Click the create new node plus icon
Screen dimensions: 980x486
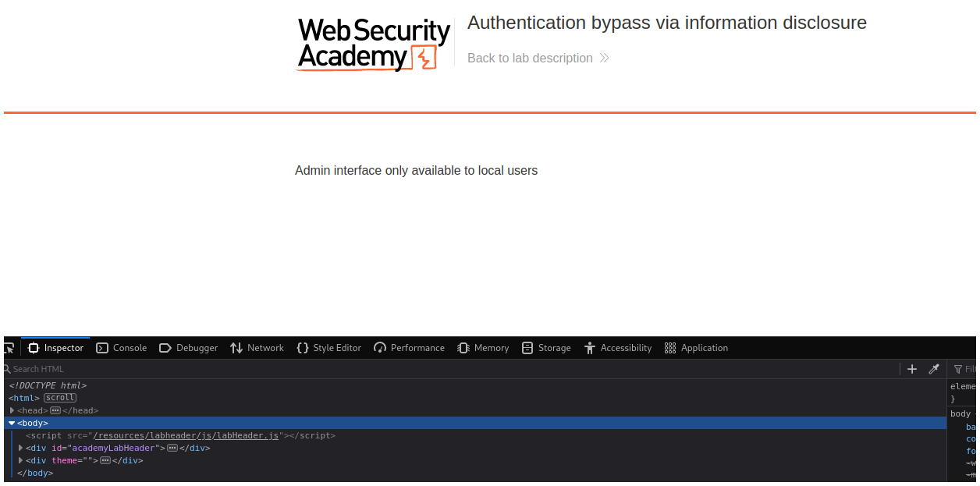pyautogui.click(x=912, y=369)
